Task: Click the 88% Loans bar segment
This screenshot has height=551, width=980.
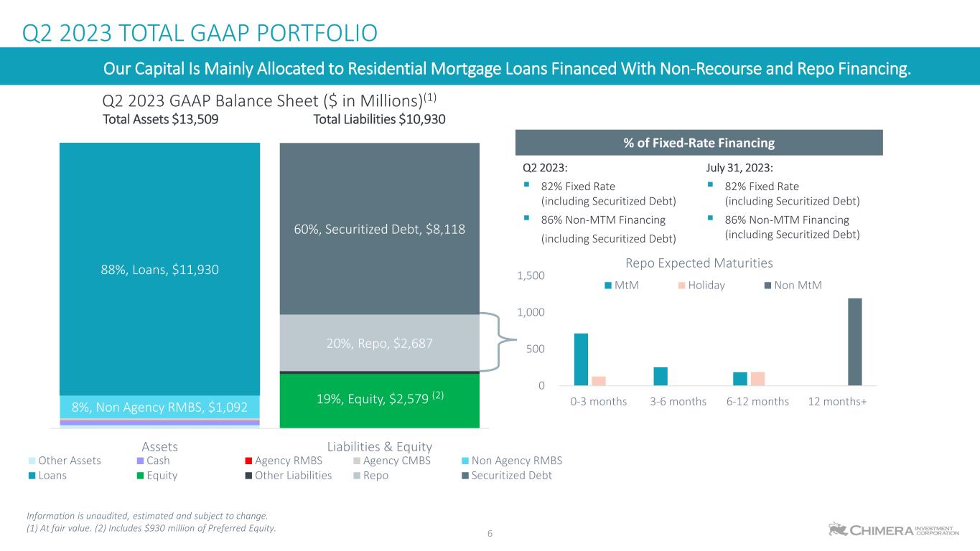Action: [159, 269]
